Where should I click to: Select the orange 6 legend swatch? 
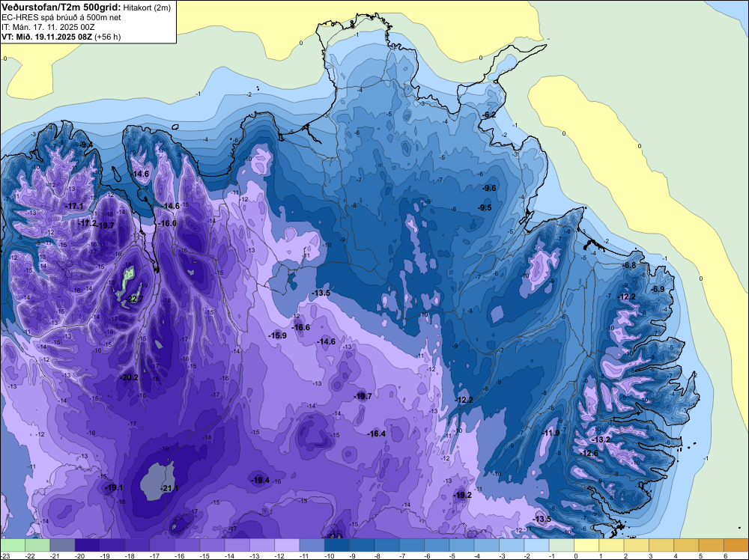[736, 545]
